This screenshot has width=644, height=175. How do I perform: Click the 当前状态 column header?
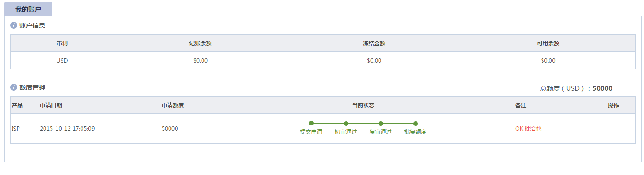coord(363,106)
